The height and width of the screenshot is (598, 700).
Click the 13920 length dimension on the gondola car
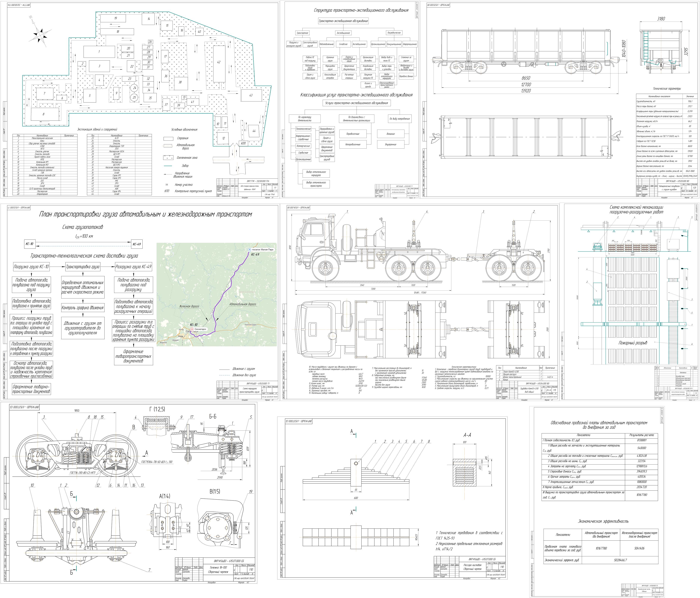pyautogui.click(x=526, y=91)
